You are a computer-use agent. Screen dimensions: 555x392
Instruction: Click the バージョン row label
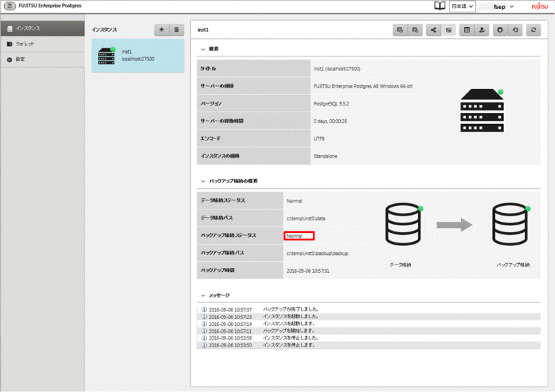point(211,103)
